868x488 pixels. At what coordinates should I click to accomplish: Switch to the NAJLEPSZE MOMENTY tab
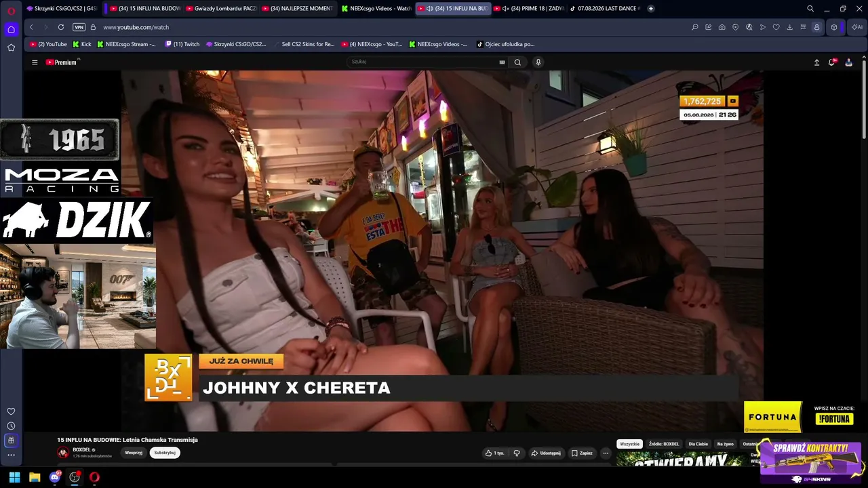coord(298,9)
